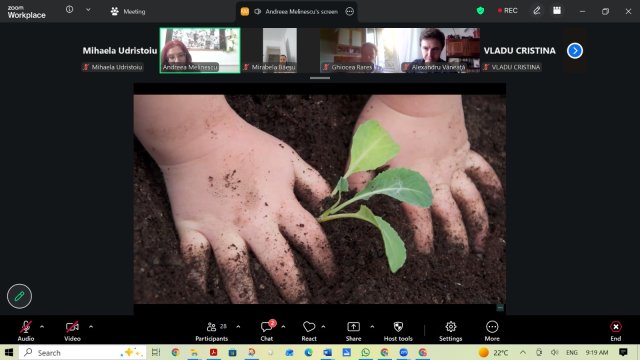This screenshot has width=640, height=360.
Task: Open the More menu
Action: coord(492,331)
